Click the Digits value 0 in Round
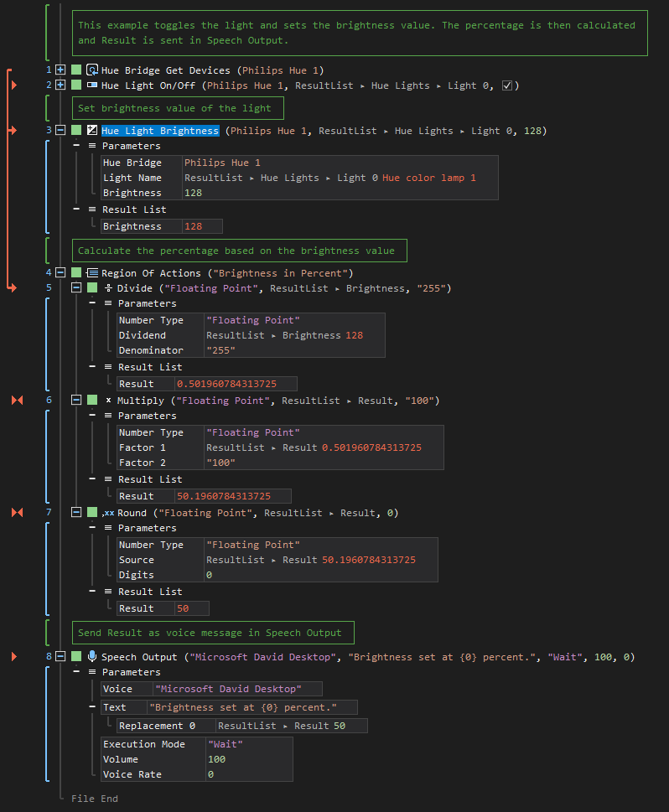Screen dimensions: 669x812 (209, 575)
